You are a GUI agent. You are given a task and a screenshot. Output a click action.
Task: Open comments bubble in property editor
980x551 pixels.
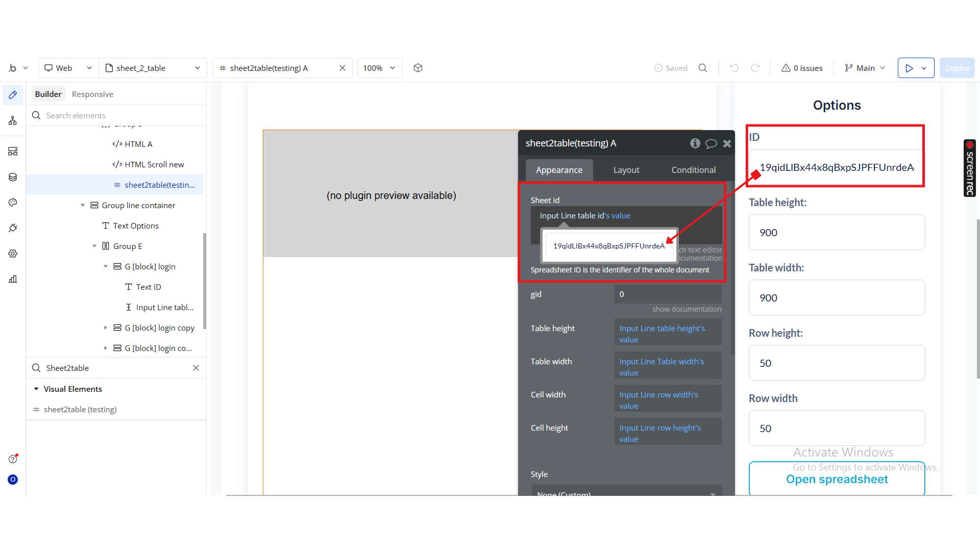tap(711, 143)
